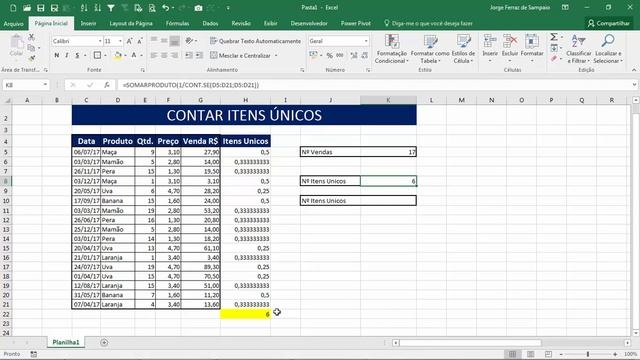This screenshot has width=640, height=360.
Task: Click the Increase decimal places icon
Action: tap(354, 55)
